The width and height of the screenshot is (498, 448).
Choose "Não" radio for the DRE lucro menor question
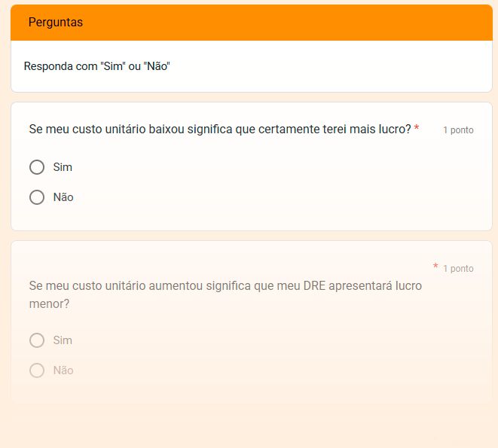(37, 370)
